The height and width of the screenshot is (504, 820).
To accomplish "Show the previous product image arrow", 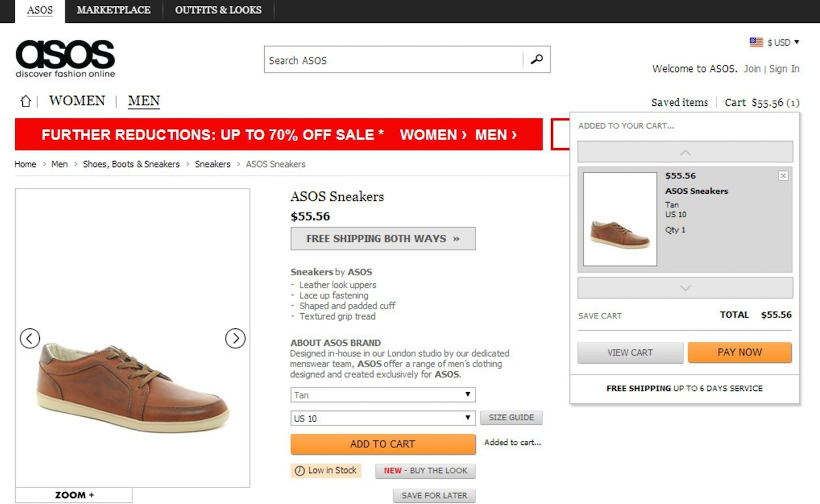I will tap(30, 338).
